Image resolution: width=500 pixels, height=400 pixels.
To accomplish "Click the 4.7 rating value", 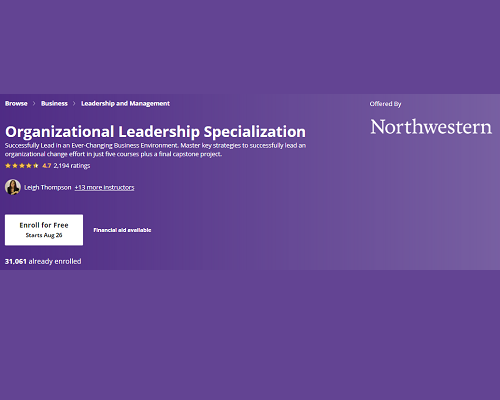I will [47, 166].
